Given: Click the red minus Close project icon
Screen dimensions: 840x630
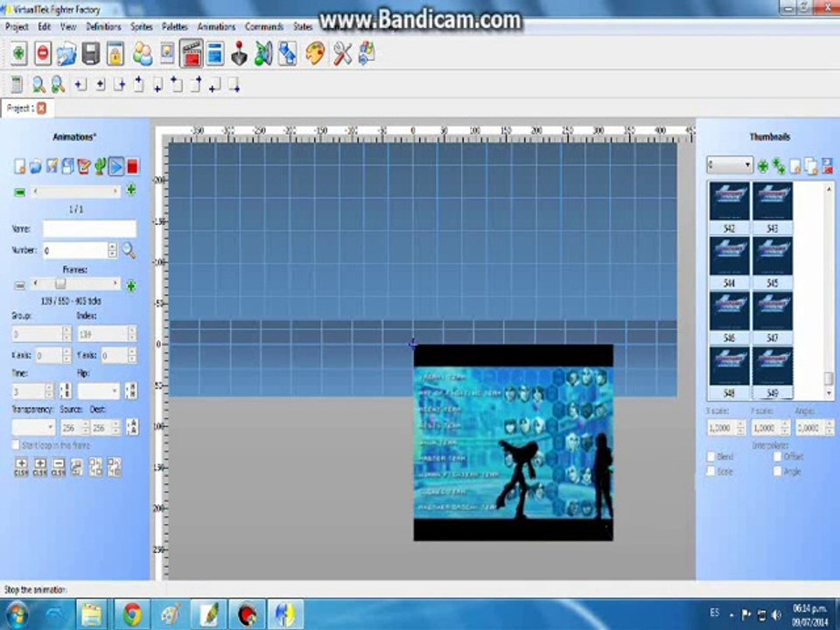Looking at the screenshot, I should pyautogui.click(x=43, y=53).
